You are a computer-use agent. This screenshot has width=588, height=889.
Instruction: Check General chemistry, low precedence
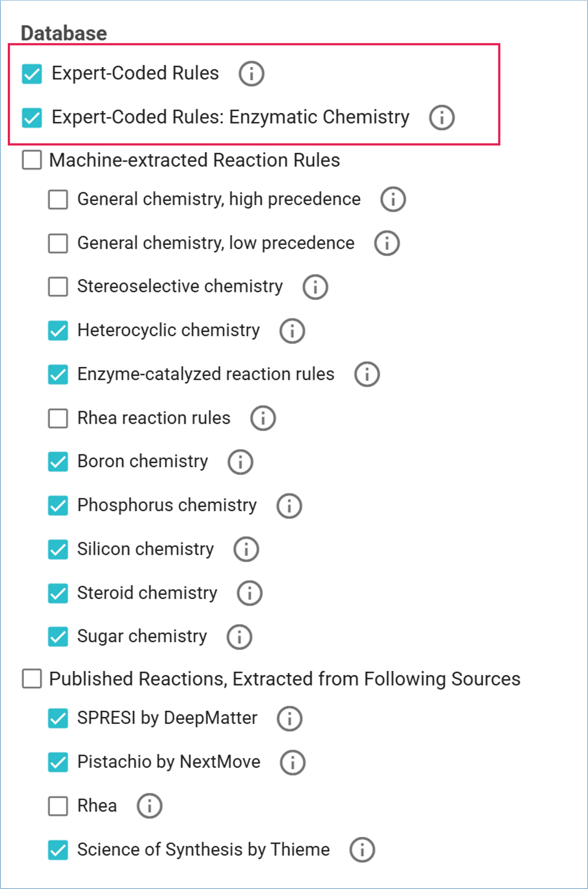coord(58,243)
